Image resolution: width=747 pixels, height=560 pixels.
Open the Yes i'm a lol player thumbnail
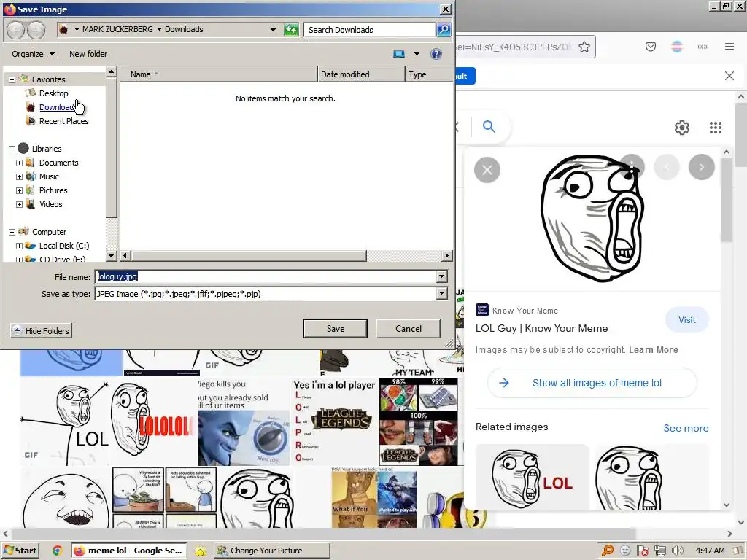pyautogui.click(x=335, y=422)
